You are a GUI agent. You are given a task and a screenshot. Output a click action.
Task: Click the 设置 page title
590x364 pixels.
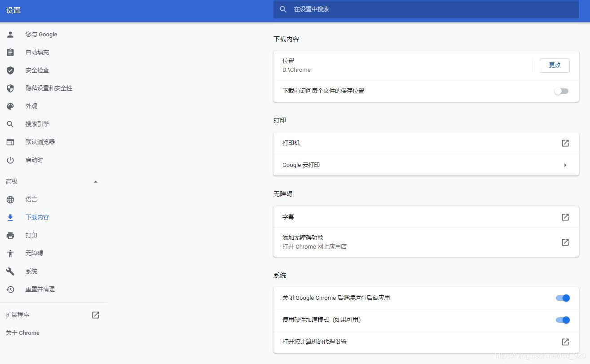(x=13, y=10)
